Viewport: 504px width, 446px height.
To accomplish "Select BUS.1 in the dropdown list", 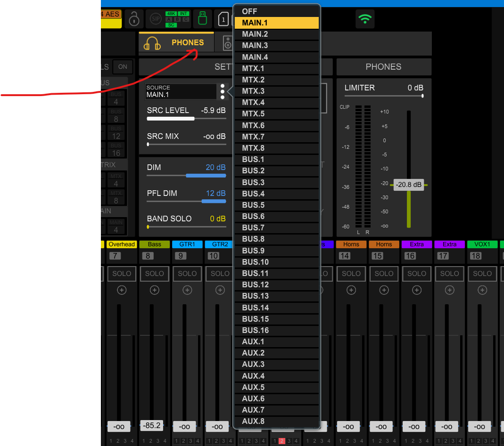I will (x=277, y=159).
